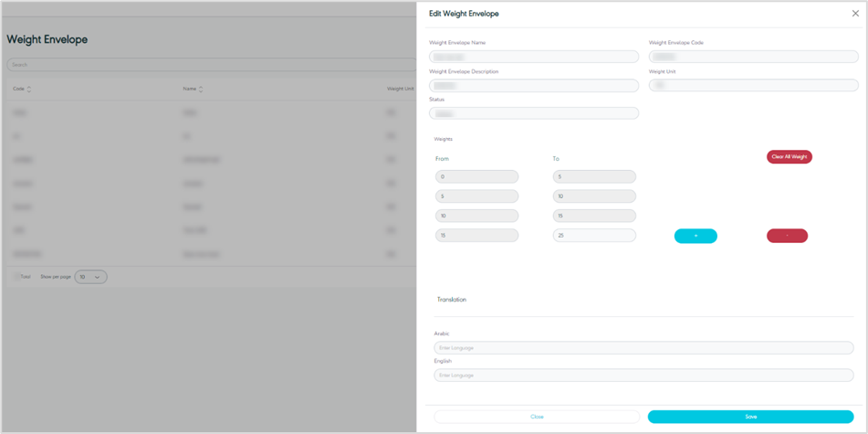
Task: Save the weight envelope changes
Action: 750,417
